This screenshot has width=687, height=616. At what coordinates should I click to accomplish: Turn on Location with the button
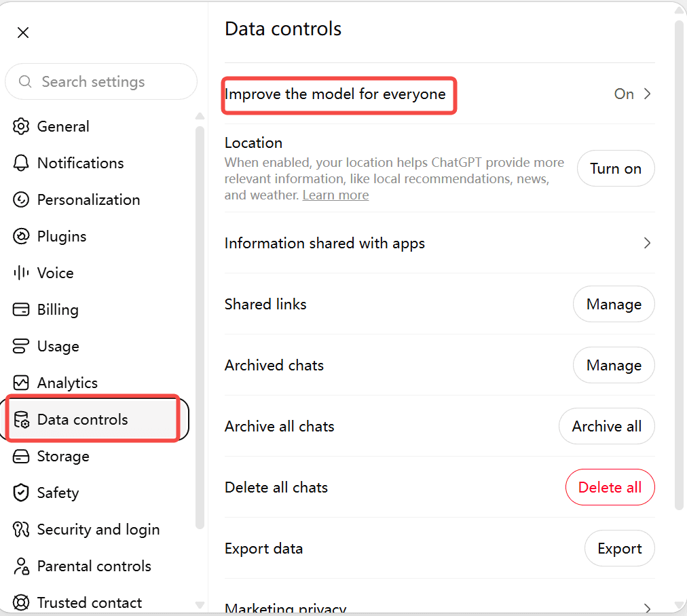[616, 168]
